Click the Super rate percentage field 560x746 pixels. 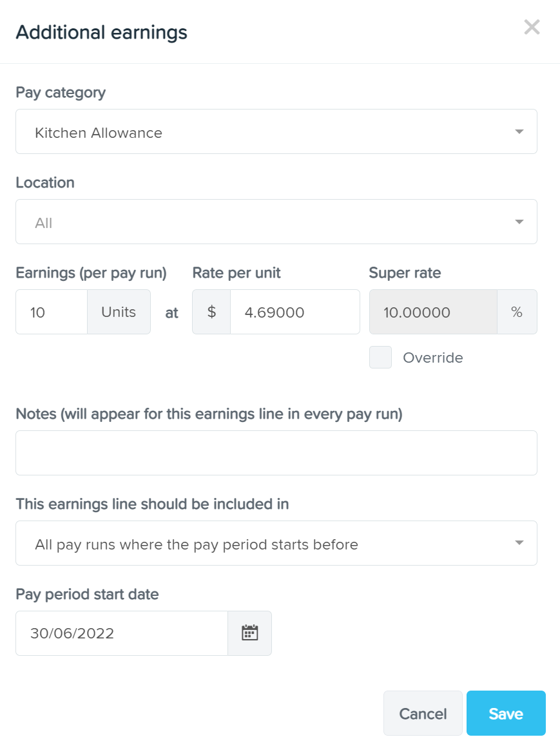click(x=434, y=312)
